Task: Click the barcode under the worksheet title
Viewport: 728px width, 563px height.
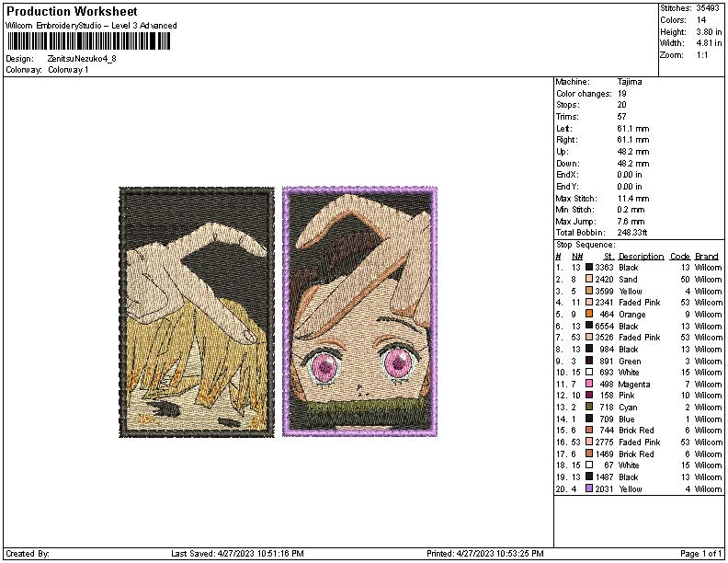Action: 88,41
